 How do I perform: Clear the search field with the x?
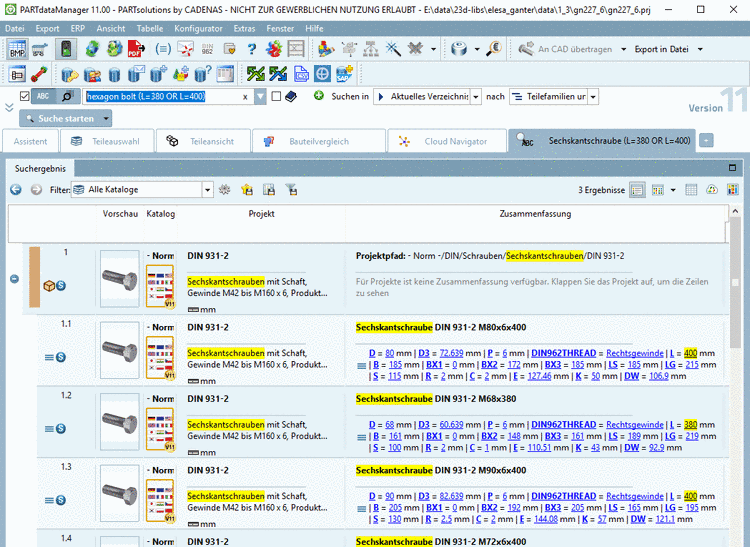pos(245,97)
